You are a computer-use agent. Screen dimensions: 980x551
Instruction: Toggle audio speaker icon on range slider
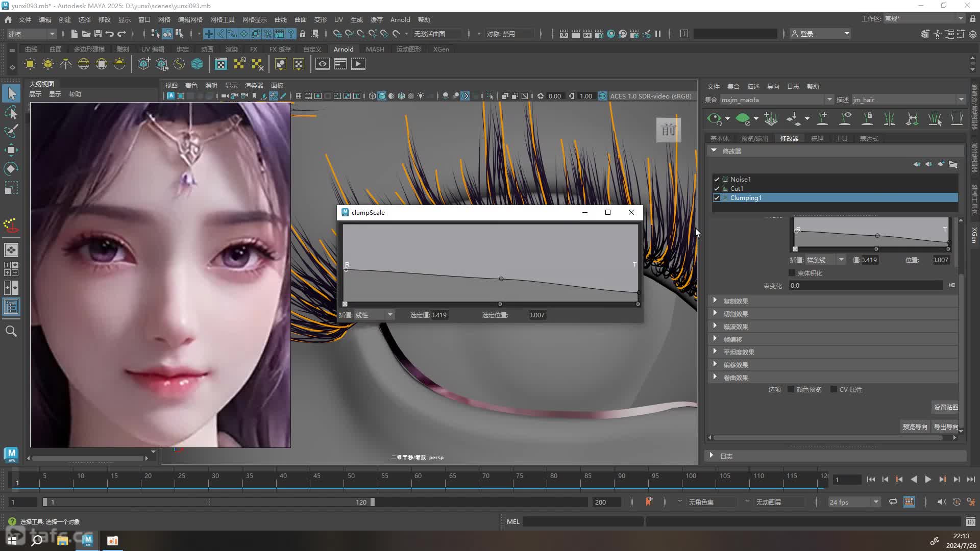(x=942, y=502)
